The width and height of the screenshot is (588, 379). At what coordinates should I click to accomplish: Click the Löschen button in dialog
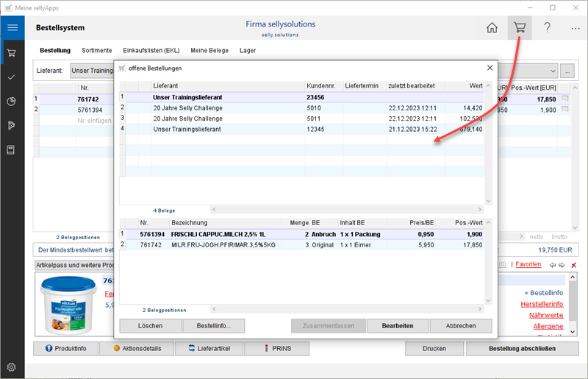click(x=151, y=325)
